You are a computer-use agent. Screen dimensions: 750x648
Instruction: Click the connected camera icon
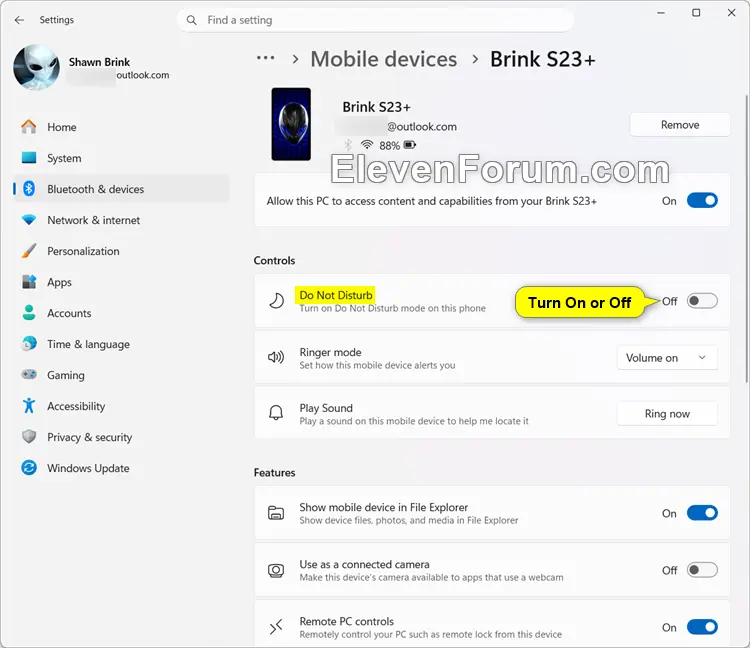(x=276, y=570)
